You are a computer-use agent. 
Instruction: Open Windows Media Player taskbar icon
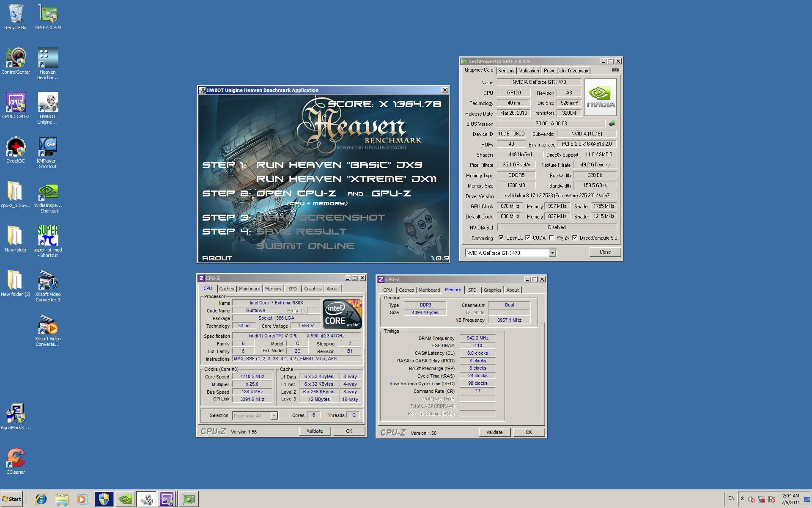click(x=82, y=499)
